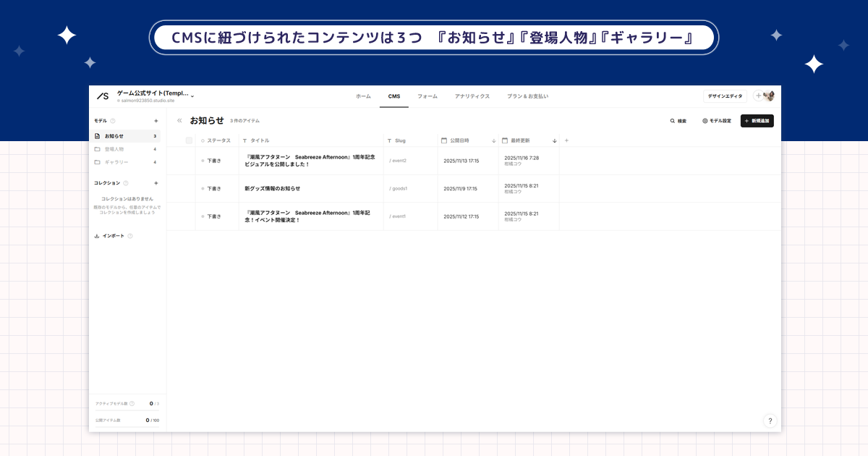Image resolution: width=868 pixels, height=456 pixels.
Task: Click the help question mark in the corner
Action: (x=770, y=421)
